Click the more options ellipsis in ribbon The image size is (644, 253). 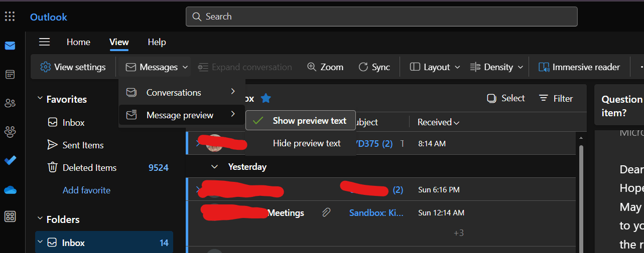[641, 67]
